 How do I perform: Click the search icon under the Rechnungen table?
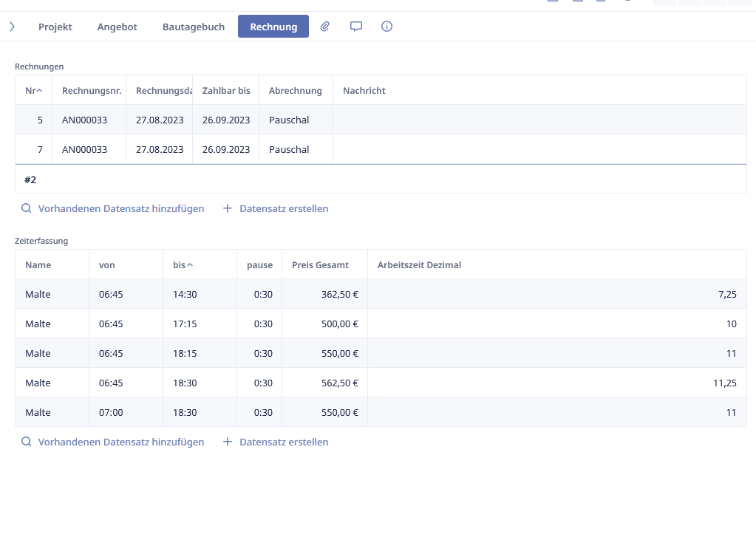[x=27, y=208]
